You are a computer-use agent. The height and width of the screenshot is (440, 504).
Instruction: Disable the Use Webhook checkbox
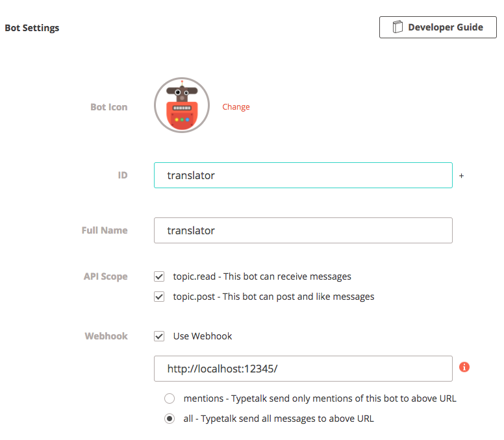point(159,336)
